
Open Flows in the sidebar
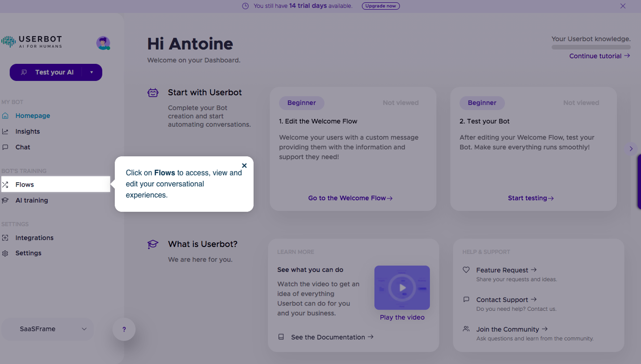pyautogui.click(x=56, y=184)
